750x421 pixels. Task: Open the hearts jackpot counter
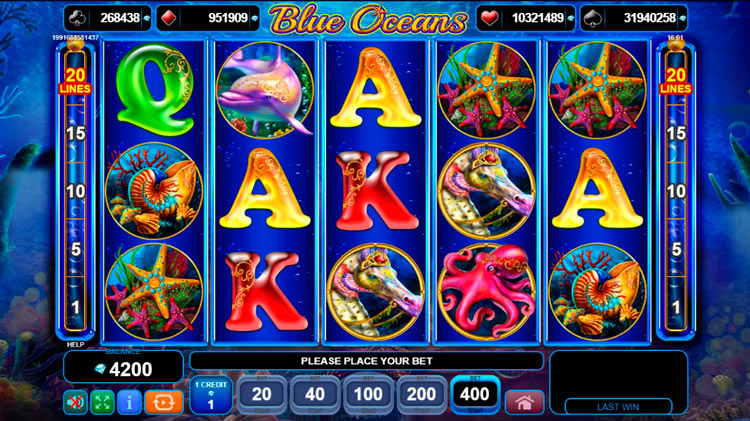point(526,18)
